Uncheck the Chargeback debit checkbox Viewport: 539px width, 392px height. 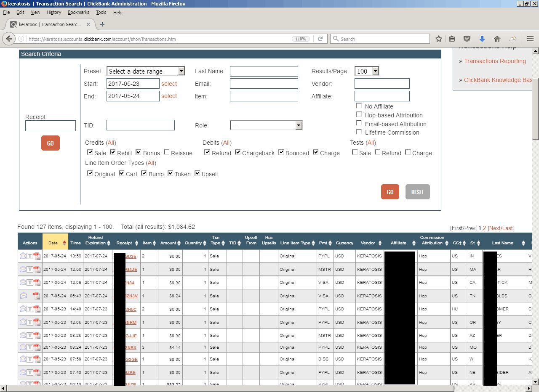coord(238,152)
